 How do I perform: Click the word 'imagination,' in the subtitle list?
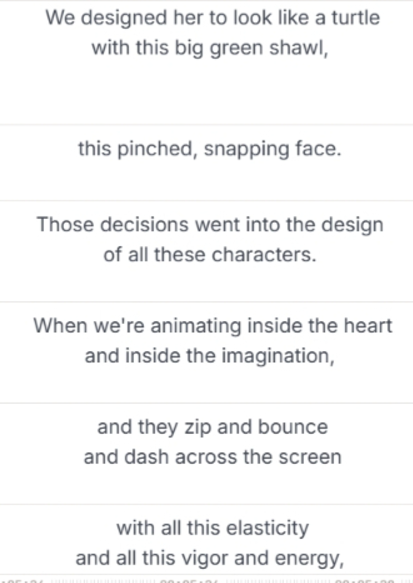click(278, 356)
